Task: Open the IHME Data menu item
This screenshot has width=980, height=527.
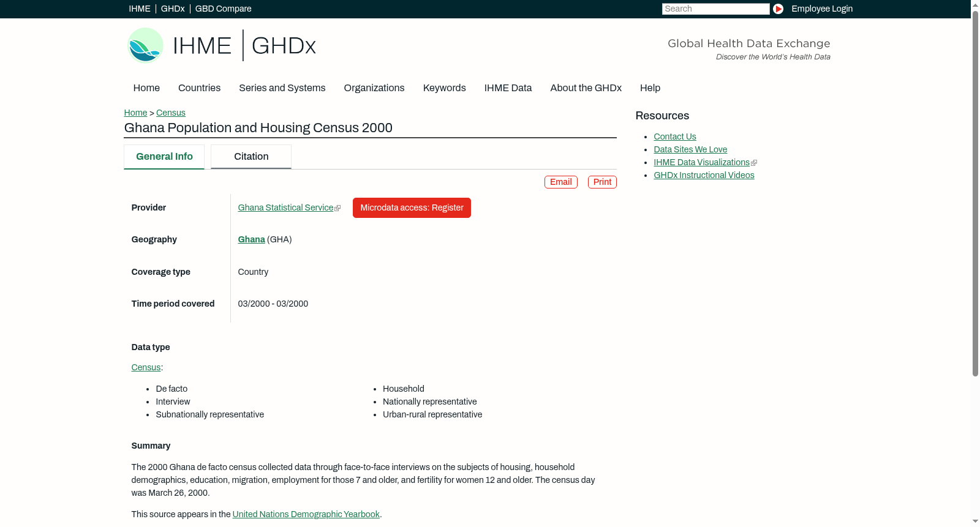Action: point(508,88)
